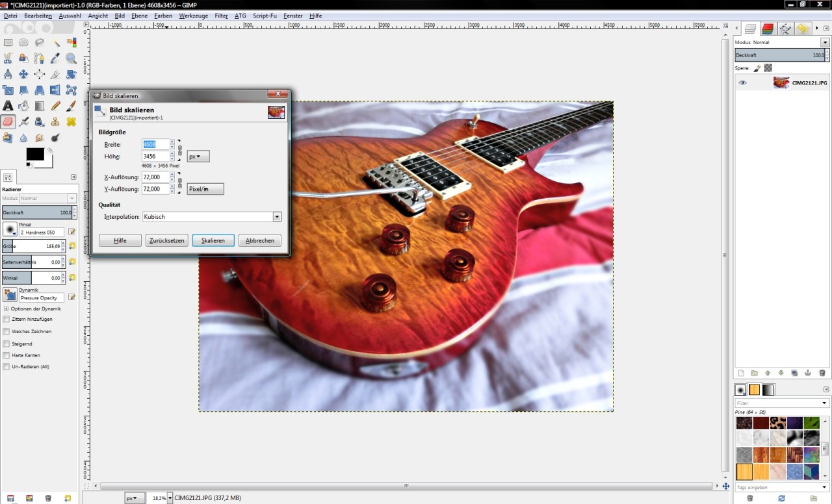832x504 pixels.
Task: Choose the Zoom magnifier tool
Action: coord(71,58)
